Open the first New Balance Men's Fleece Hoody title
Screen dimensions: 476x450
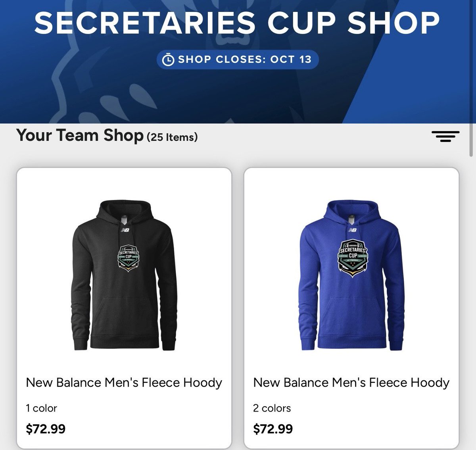point(124,383)
